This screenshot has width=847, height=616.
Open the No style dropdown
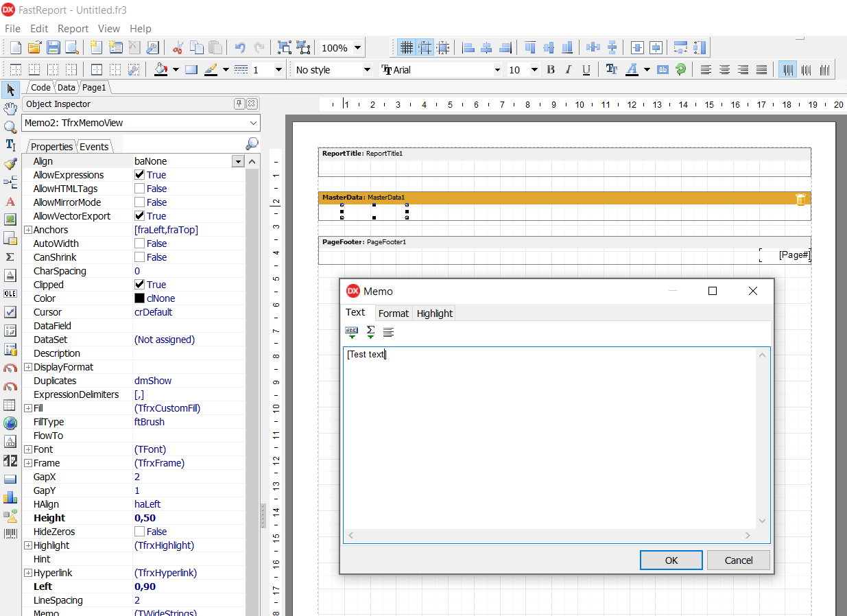tap(366, 70)
